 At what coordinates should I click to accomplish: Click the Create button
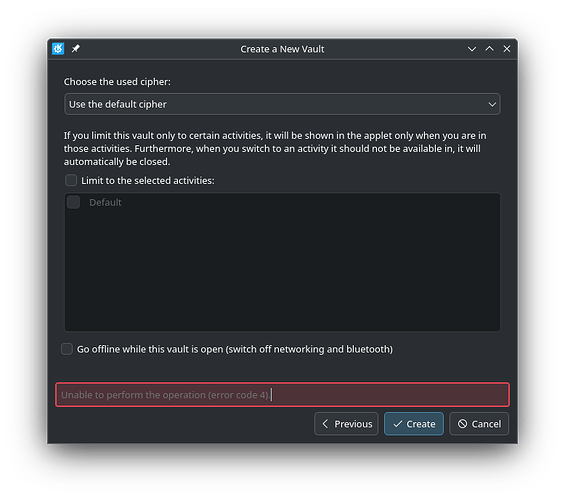[414, 424]
